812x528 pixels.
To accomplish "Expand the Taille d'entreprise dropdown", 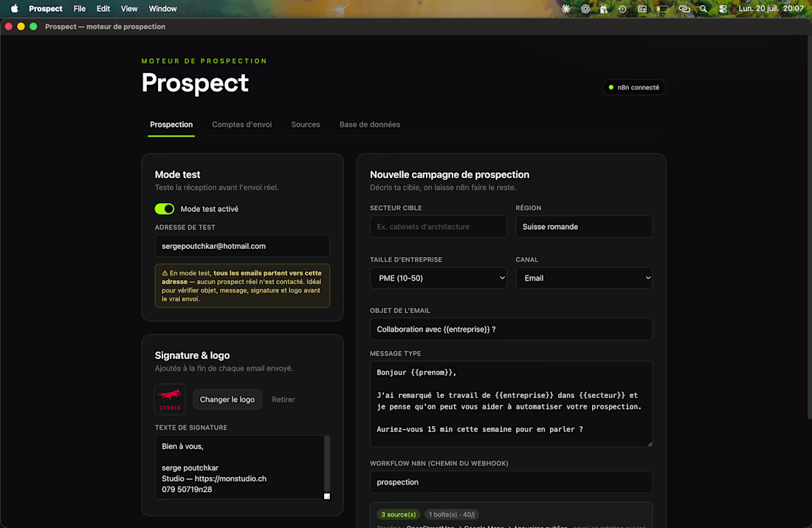I will 438,278.
